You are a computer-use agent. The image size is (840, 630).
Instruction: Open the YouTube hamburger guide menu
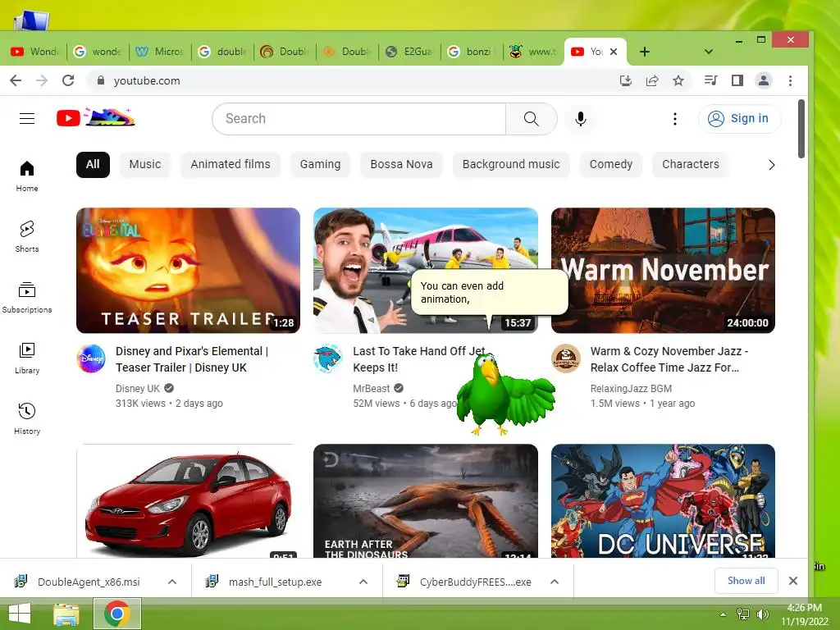(27, 118)
